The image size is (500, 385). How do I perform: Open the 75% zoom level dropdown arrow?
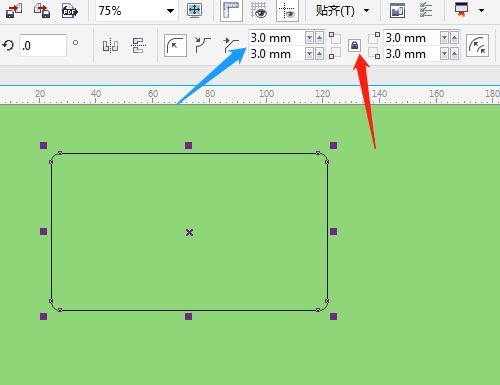(x=170, y=11)
